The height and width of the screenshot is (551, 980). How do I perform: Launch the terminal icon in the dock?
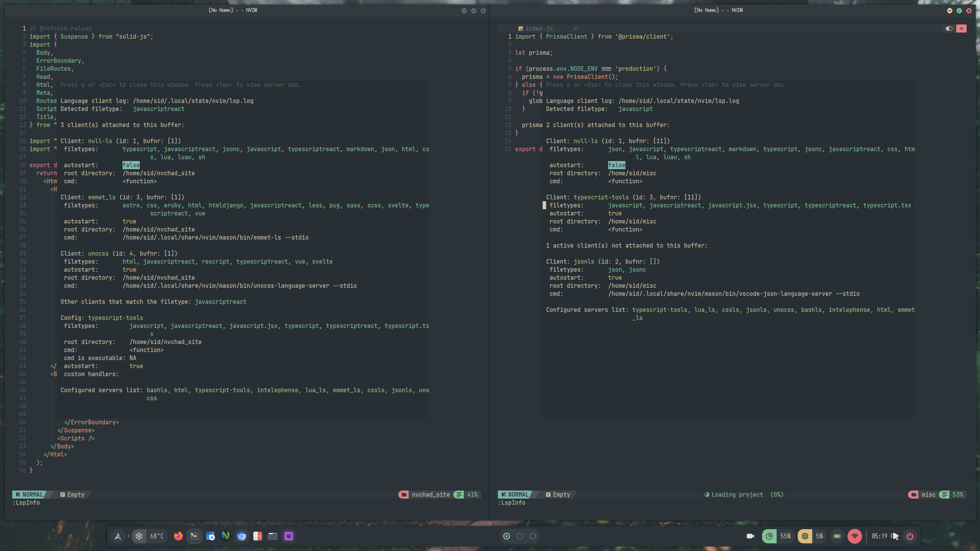point(194,536)
